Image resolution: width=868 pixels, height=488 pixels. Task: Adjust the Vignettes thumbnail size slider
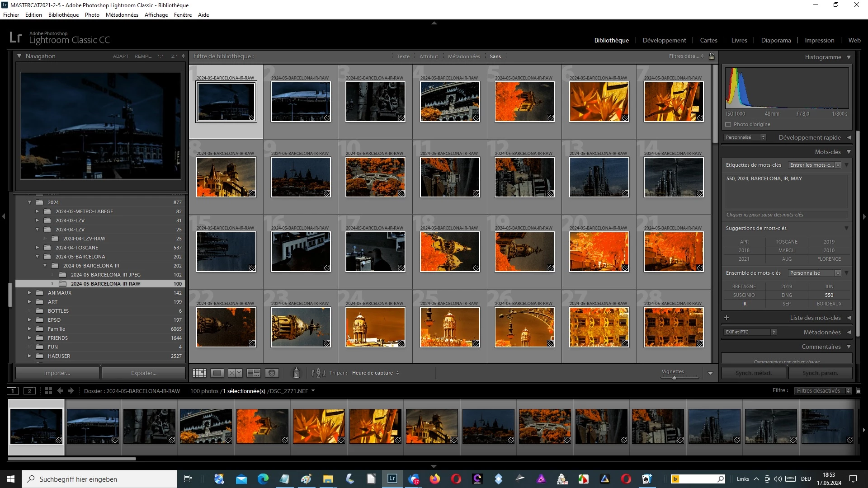pyautogui.click(x=674, y=378)
